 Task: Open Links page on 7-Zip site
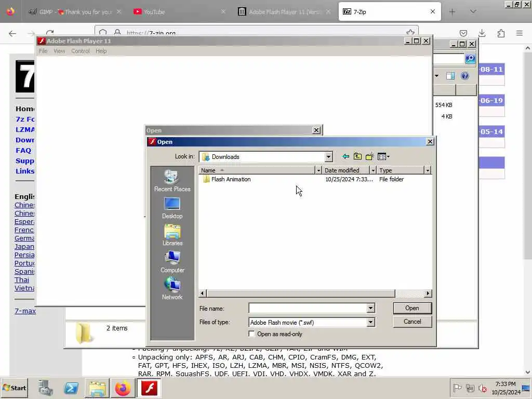[x=25, y=171]
